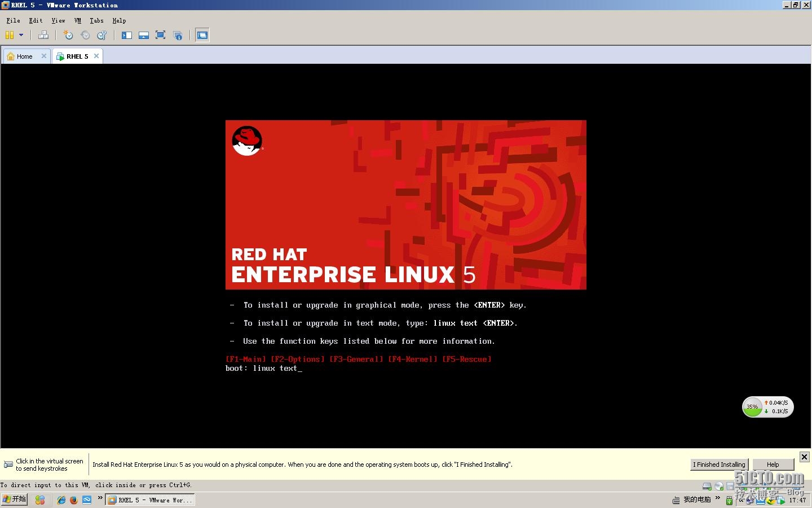Minimize the VMware Workstation window
812x508 pixels.
pyautogui.click(x=787, y=5)
